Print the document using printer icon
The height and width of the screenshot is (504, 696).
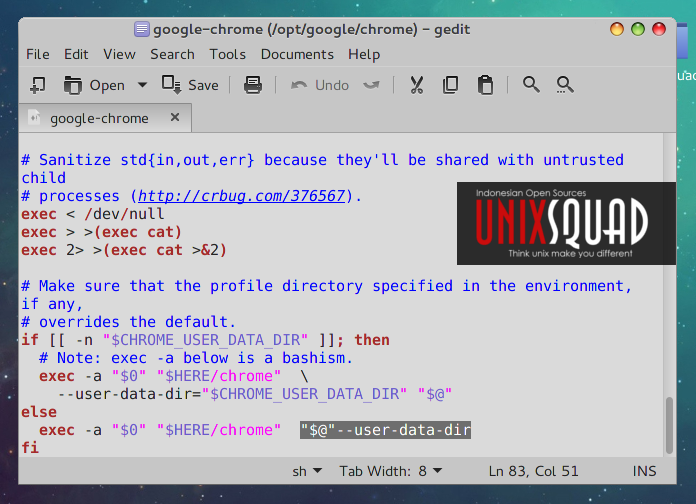tap(253, 85)
